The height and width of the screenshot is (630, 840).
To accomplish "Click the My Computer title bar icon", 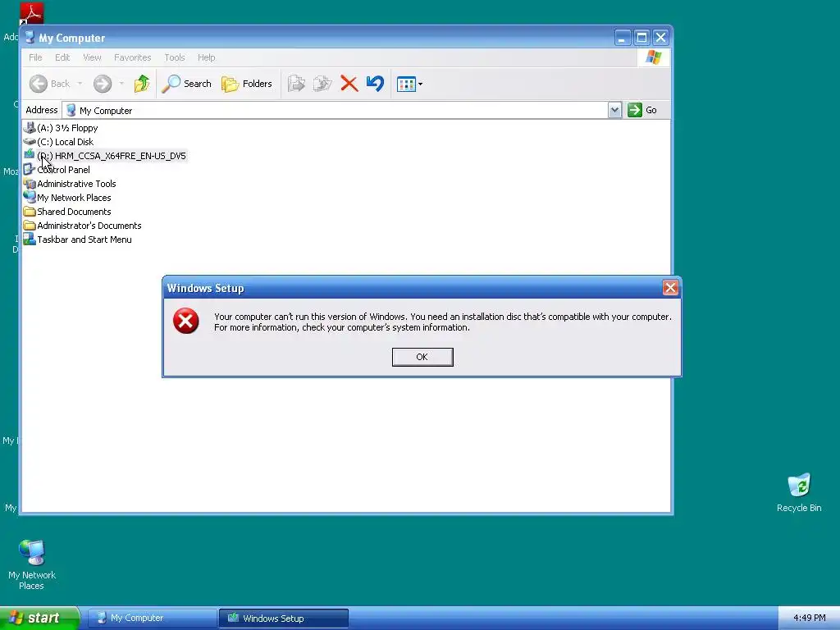I will coord(30,38).
